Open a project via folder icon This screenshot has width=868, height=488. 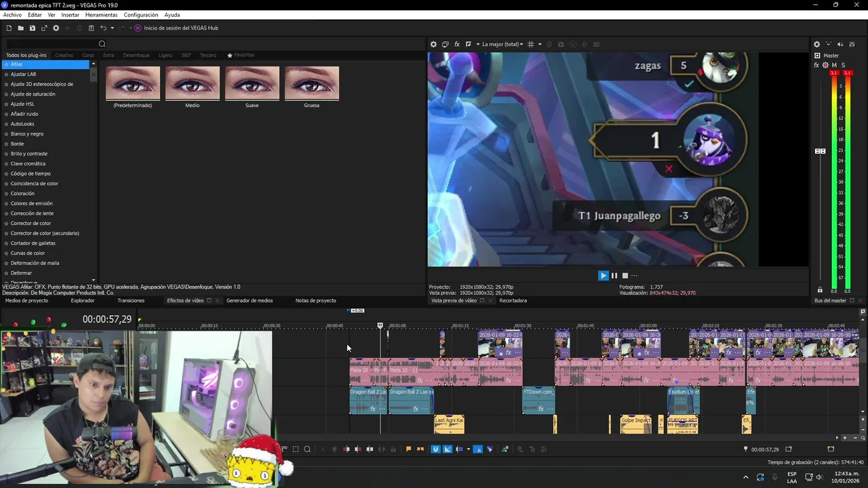[20, 28]
